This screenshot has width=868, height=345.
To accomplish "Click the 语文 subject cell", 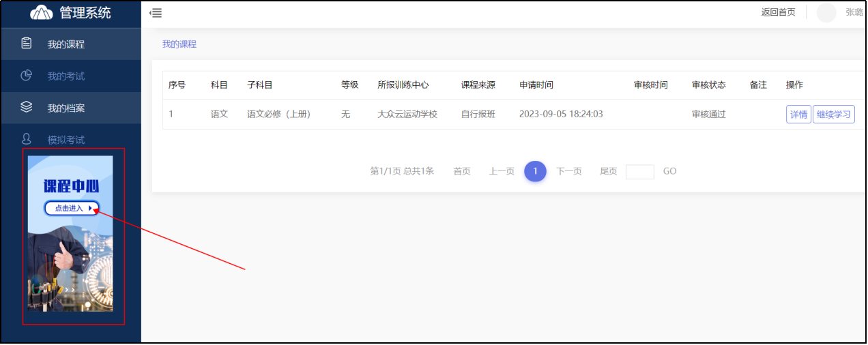I will [219, 115].
